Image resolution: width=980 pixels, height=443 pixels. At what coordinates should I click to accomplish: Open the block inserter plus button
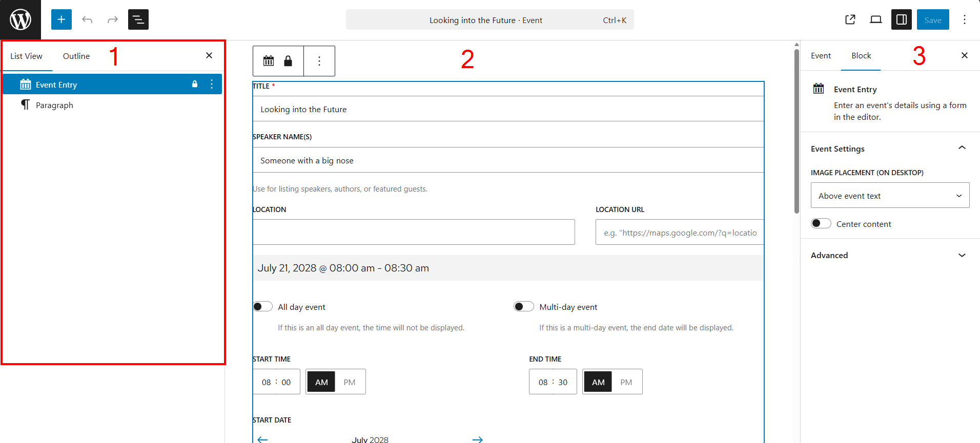62,19
